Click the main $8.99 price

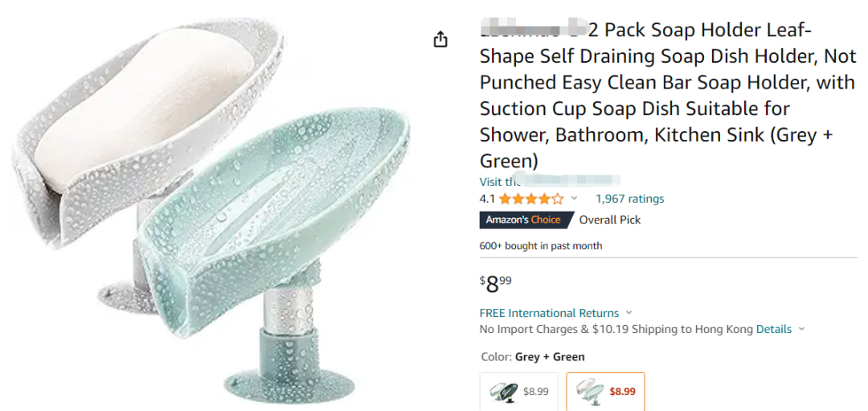coord(495,283)
